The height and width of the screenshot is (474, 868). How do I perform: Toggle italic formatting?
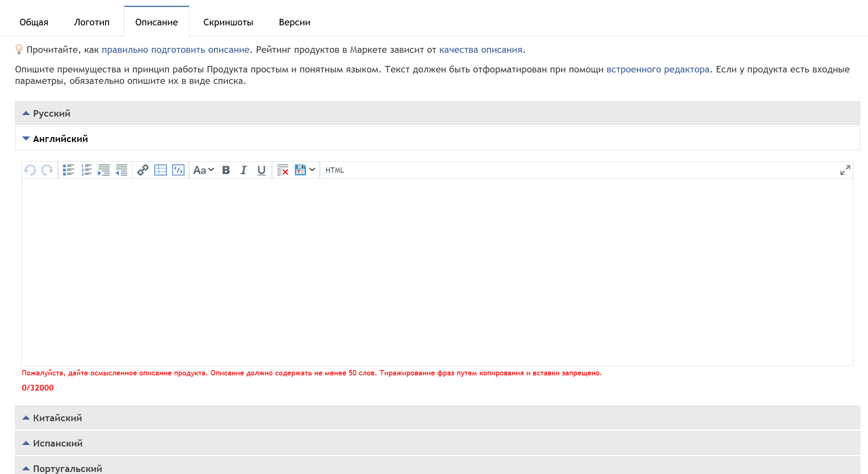(243, 170)
